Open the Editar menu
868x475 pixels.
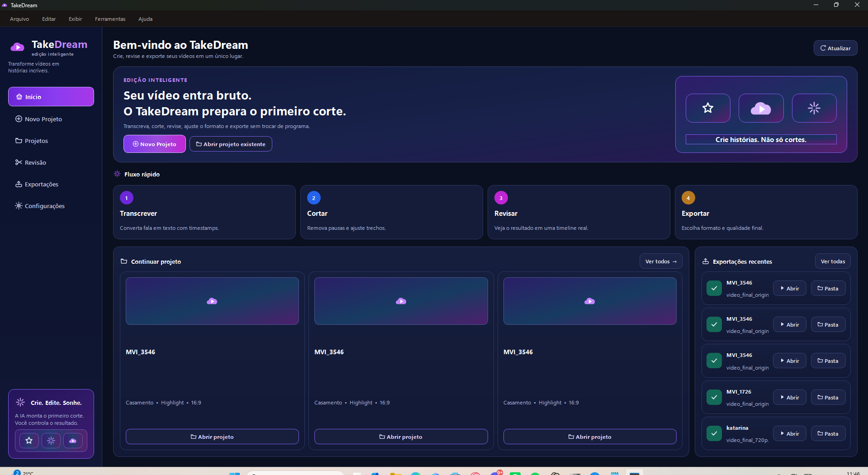(49, 19)
